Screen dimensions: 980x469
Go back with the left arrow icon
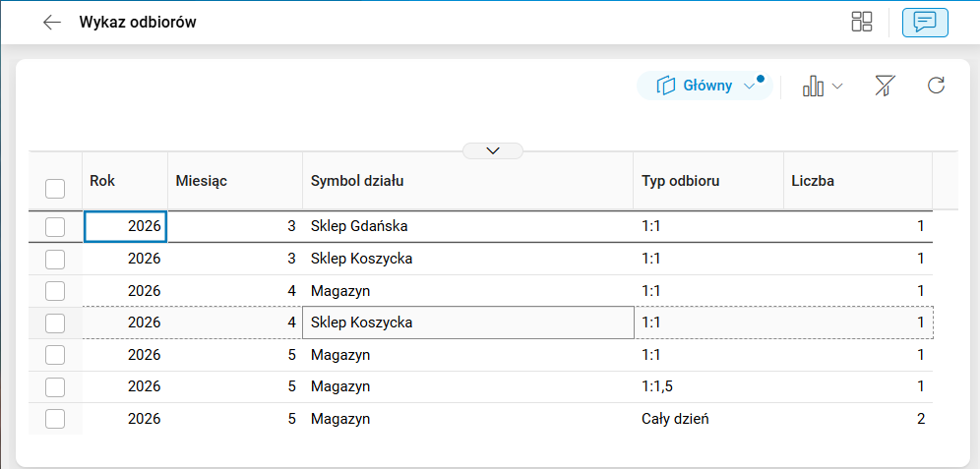[51, 23]
